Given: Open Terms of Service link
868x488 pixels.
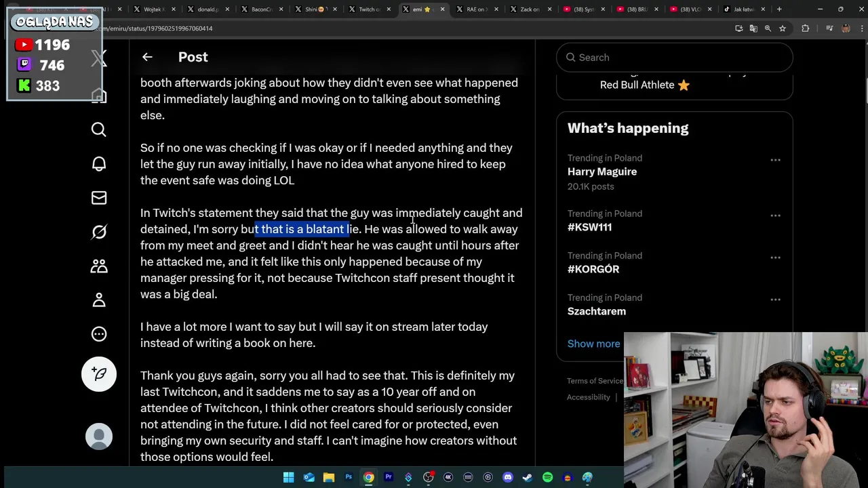Looking at the screenshot, I should tap(595, 381).
